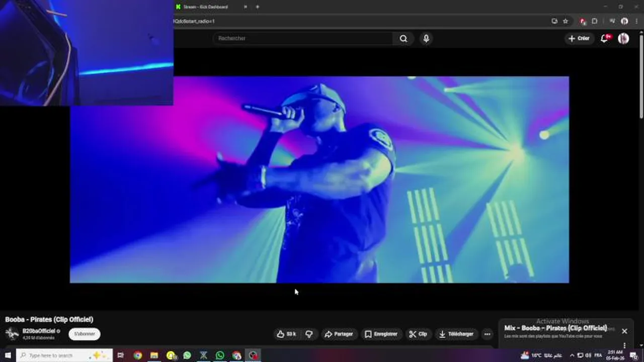Launch Chrome from the taskbar
The image size is (644, 362).
tap(137, 355)
